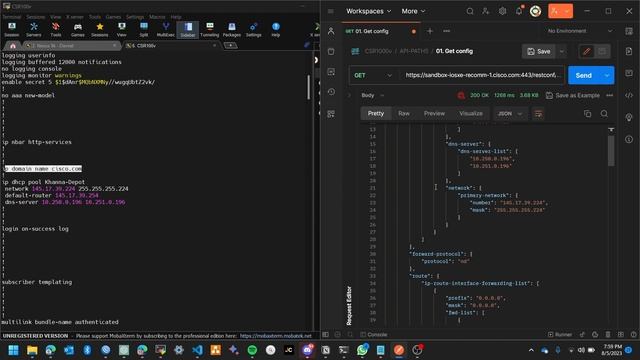Image resolution: width=640 pixels, height=360 pixels.
Task: Click the response pane scrollbar
Action: click(x=611, y=151)
